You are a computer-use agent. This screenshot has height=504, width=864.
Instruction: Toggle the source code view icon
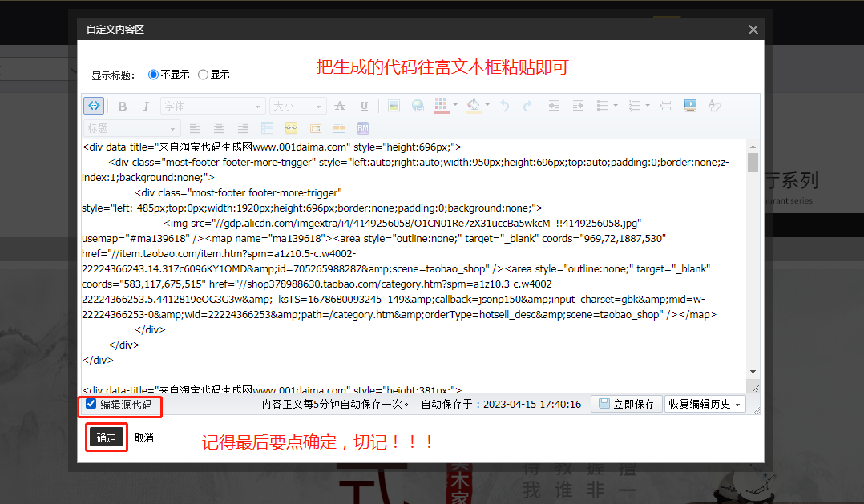click(x=94, y=105)
